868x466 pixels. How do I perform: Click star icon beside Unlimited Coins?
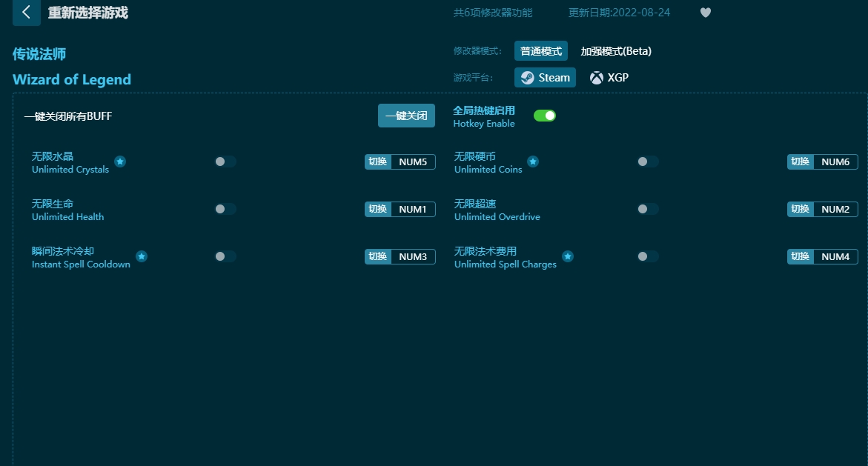(x=533, y=162)
